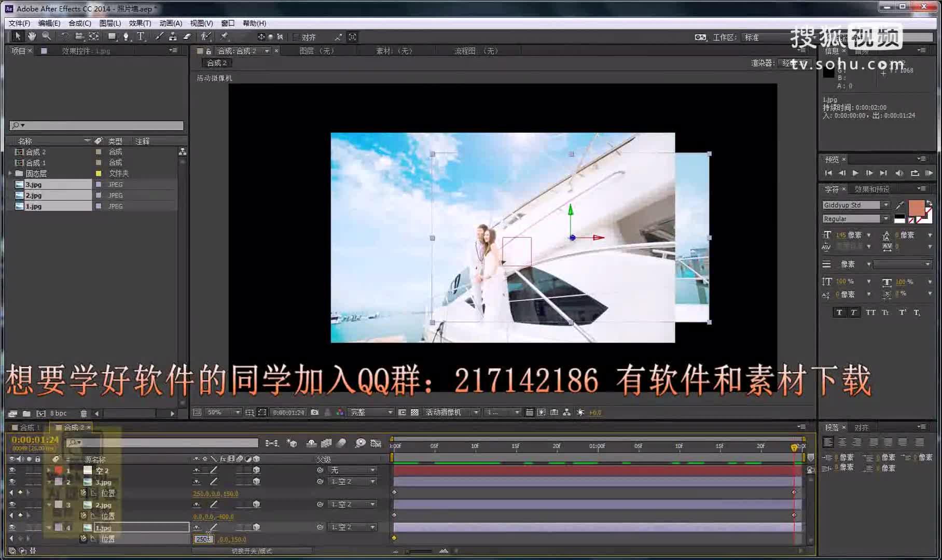Viewport: 942px width, 560px height.
Task: Select the Selection tool
Action: pos(18,36)
